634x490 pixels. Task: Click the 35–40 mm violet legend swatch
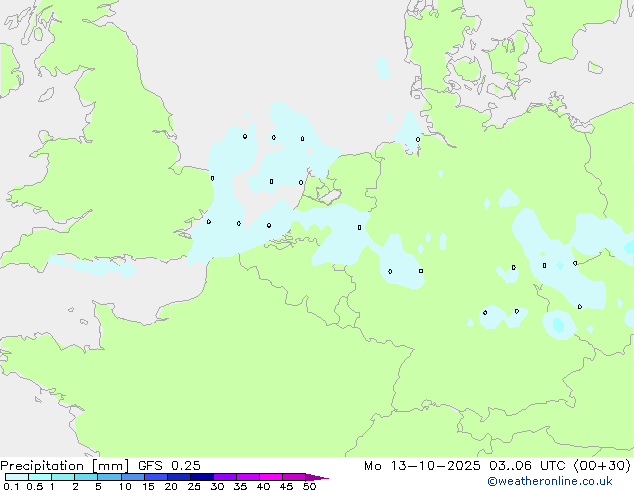[x=248, y=477]
